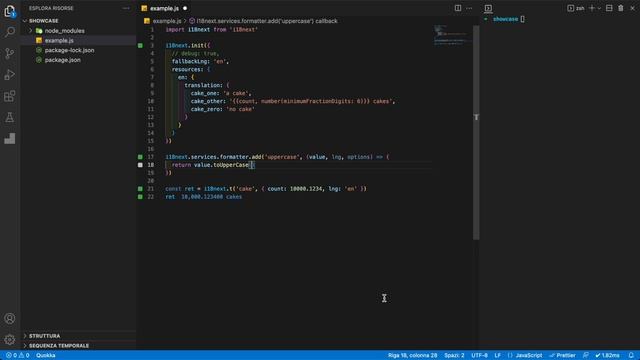This screenshot has height=360, width=640.
Task: Open example.js in the file tree
Action: click(x=59, y=40)
